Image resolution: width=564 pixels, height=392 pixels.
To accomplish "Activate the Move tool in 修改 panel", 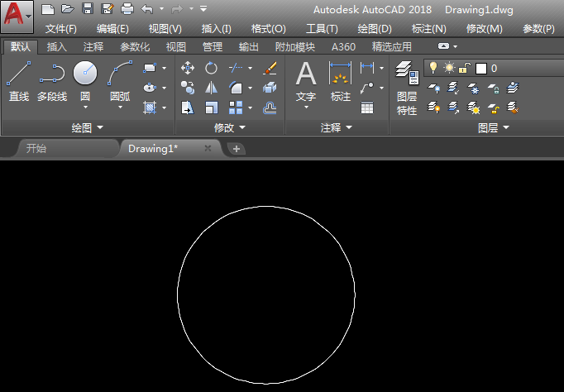I will (188, 68).
